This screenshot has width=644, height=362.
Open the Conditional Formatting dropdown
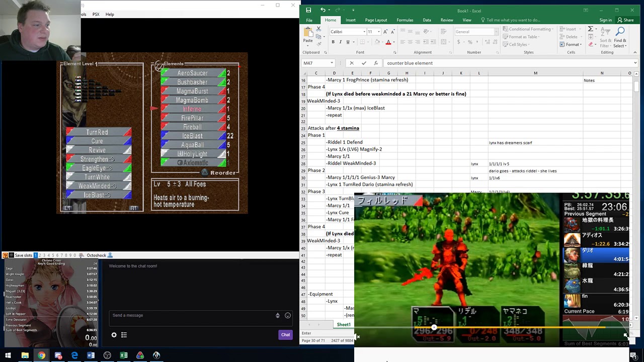pos(528,29)
